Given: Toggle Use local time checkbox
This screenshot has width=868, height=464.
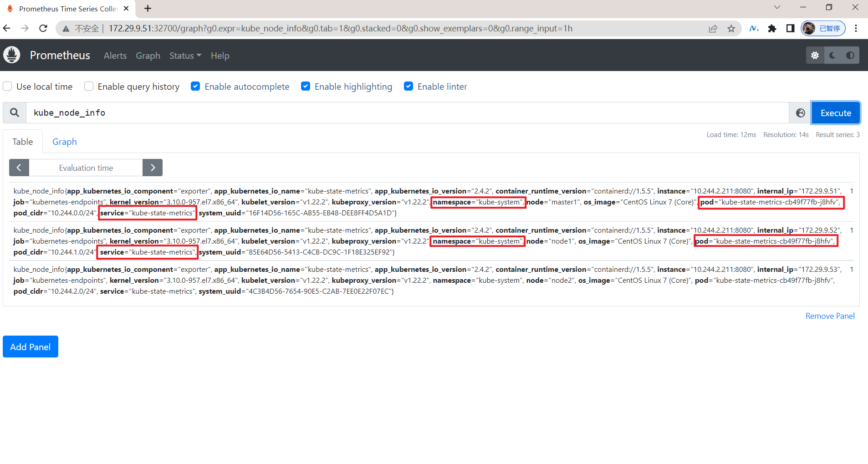Looking at the screenshot, I should 8,86.
